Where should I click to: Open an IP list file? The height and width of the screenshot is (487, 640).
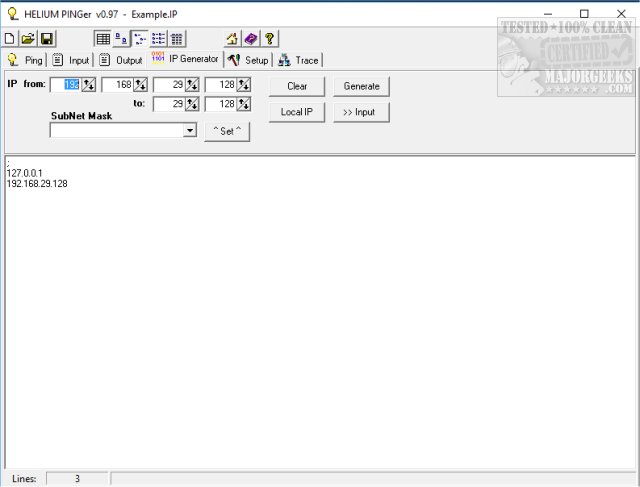[28, 39]
